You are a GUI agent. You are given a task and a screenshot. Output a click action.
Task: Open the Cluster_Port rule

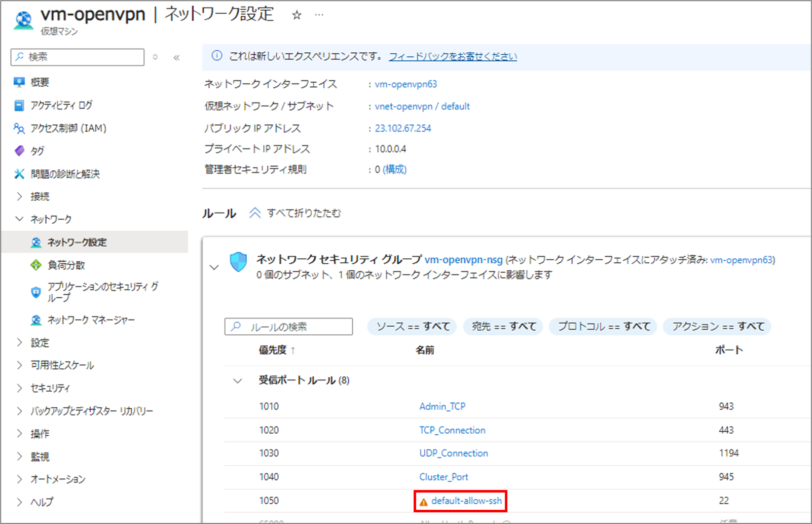tap(444, 477)
